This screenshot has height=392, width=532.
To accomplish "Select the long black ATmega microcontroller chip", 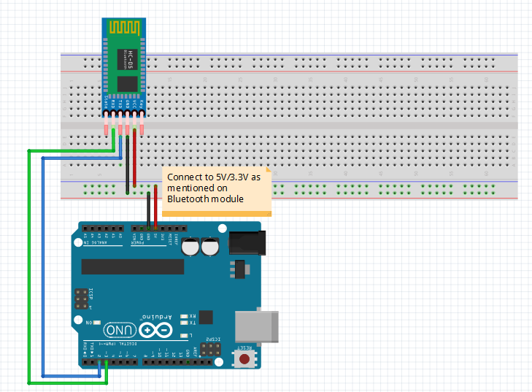I will 131,266.
